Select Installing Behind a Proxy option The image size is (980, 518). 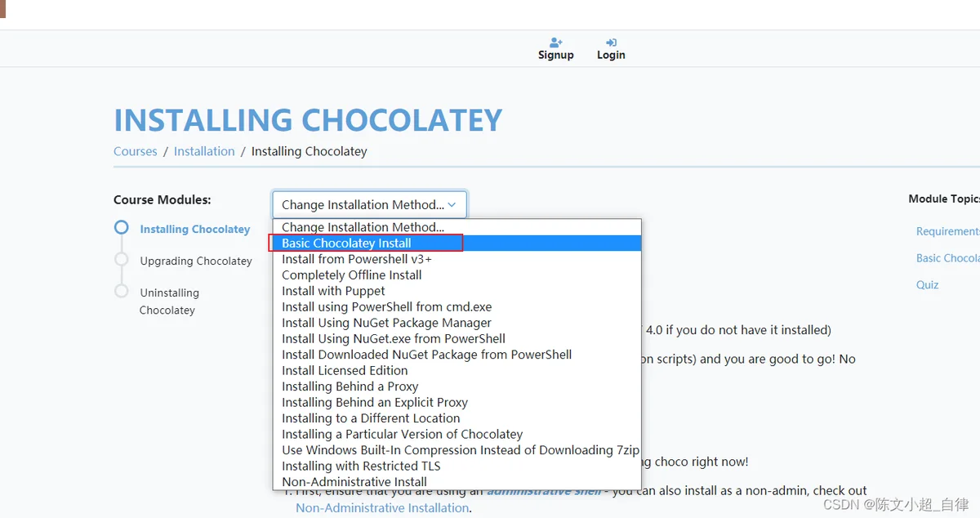pyautogui.click(x=457, y=386)
